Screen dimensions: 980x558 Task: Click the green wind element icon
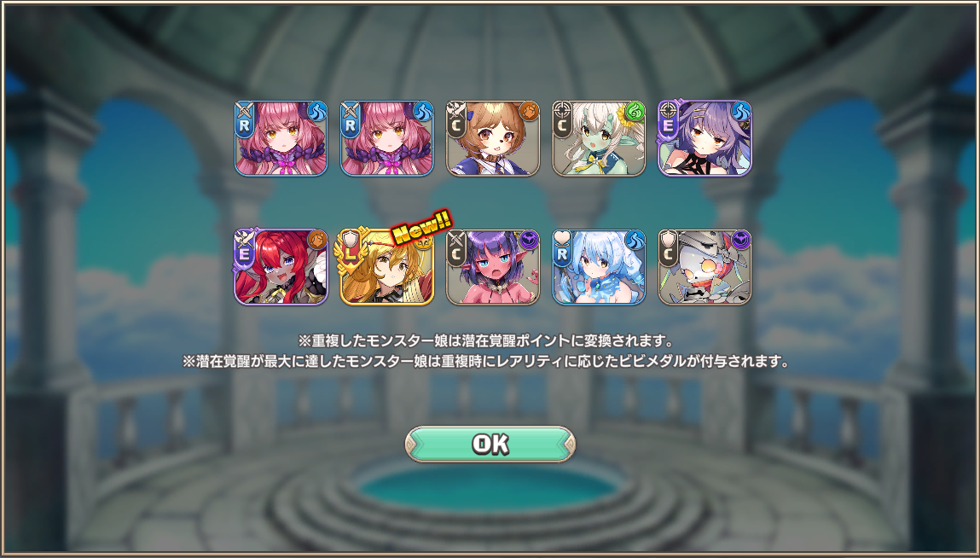click(x=635, y=111)
